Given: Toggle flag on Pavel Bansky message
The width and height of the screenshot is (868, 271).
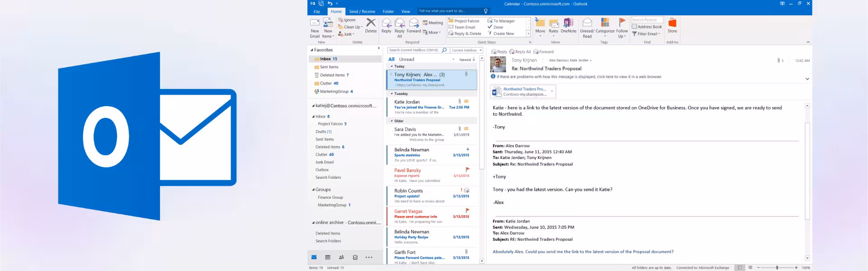Looking at the screenshot, I should [467, 169].
